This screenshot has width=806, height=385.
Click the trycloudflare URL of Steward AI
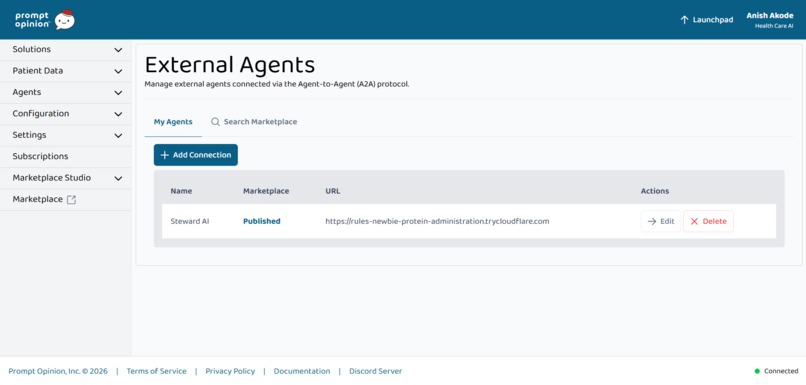click(x=437, y=221)
